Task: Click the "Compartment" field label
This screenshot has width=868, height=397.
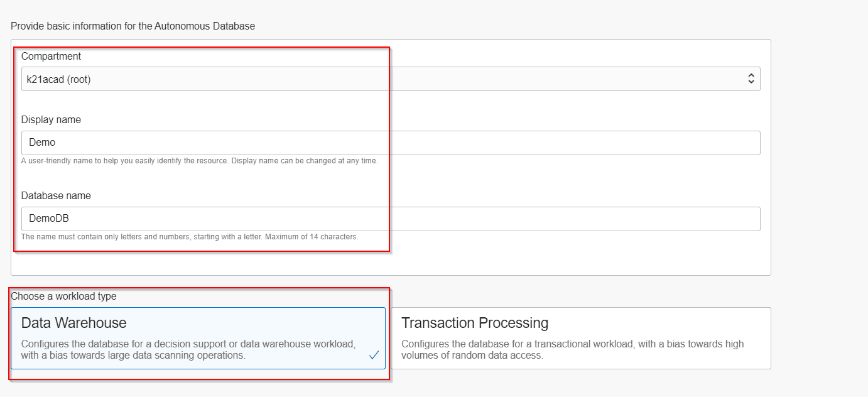Action: click(51, 56)
